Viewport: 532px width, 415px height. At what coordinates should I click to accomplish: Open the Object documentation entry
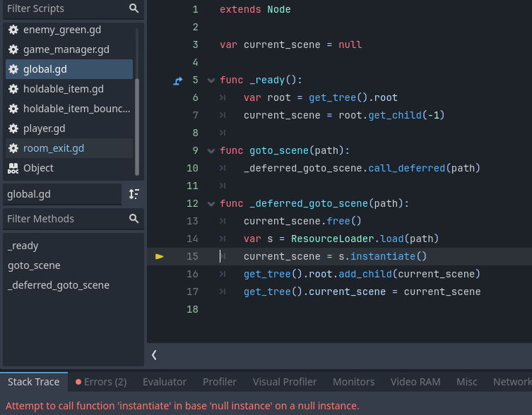coord(69,168)
